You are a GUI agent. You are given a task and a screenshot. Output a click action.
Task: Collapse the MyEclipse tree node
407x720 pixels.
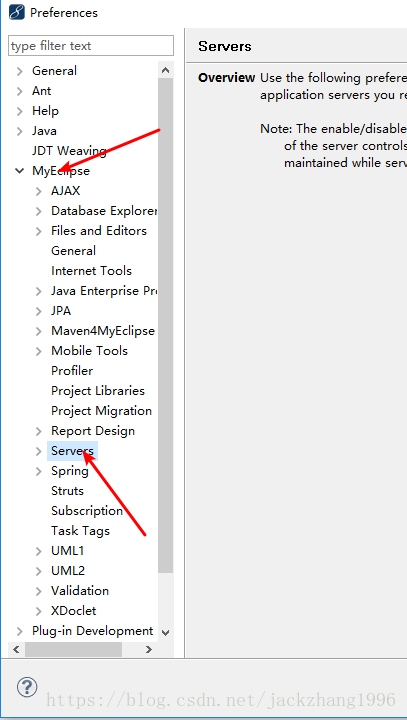click(19, 171)
